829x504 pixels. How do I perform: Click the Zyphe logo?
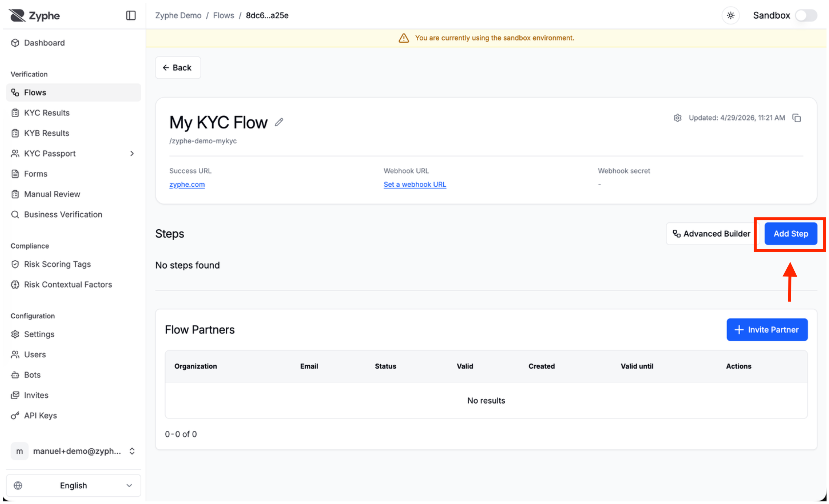click(x=34, y=15)
